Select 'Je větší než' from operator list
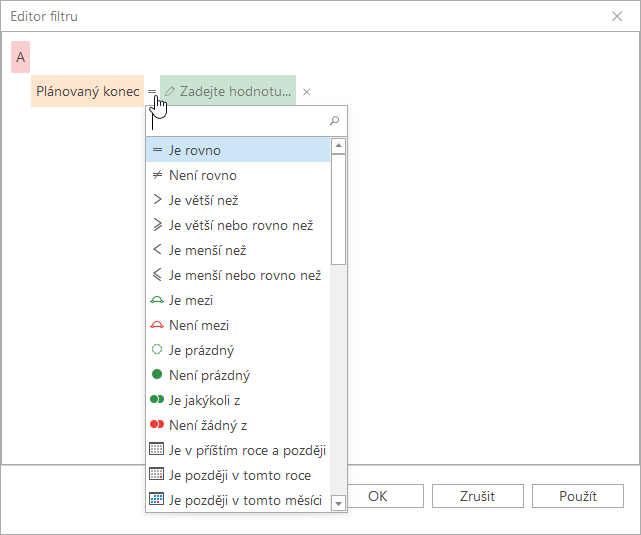 (238, 200)
